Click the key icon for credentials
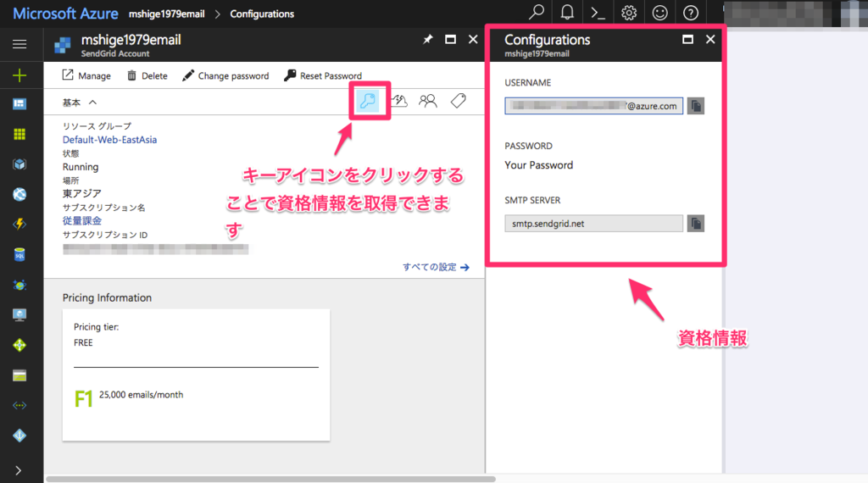 [x=368, y=101]
